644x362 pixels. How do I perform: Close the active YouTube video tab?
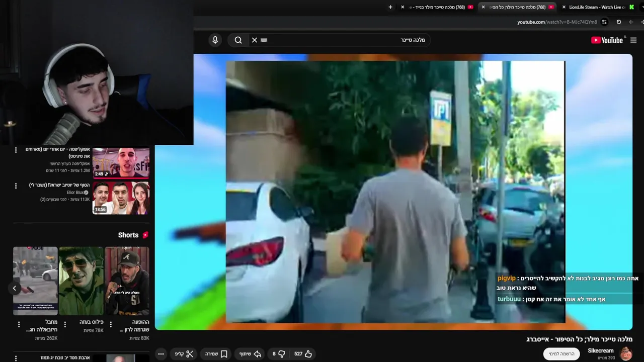tap(483, 7)
